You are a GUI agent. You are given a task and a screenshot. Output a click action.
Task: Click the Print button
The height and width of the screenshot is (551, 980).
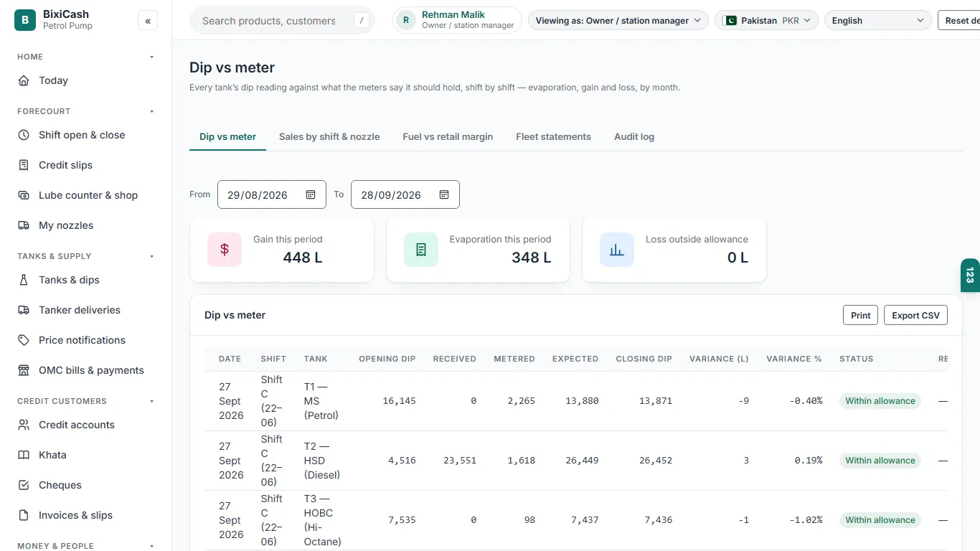click(860, 315)
